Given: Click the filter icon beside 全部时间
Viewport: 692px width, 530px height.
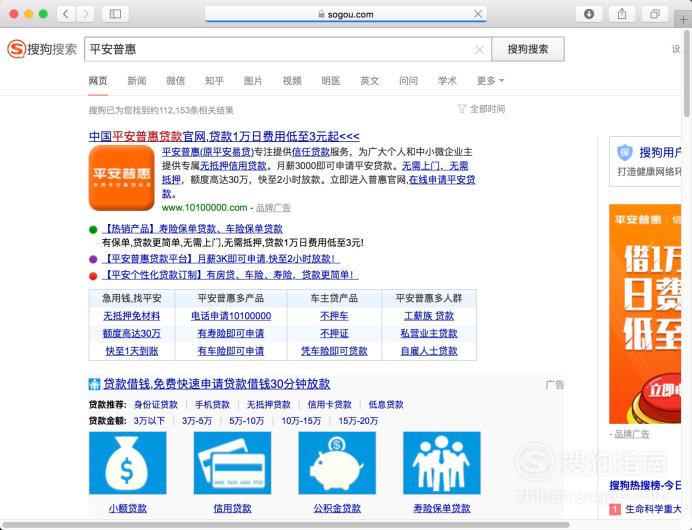Looking at the screenshot, I should [462, 109].
